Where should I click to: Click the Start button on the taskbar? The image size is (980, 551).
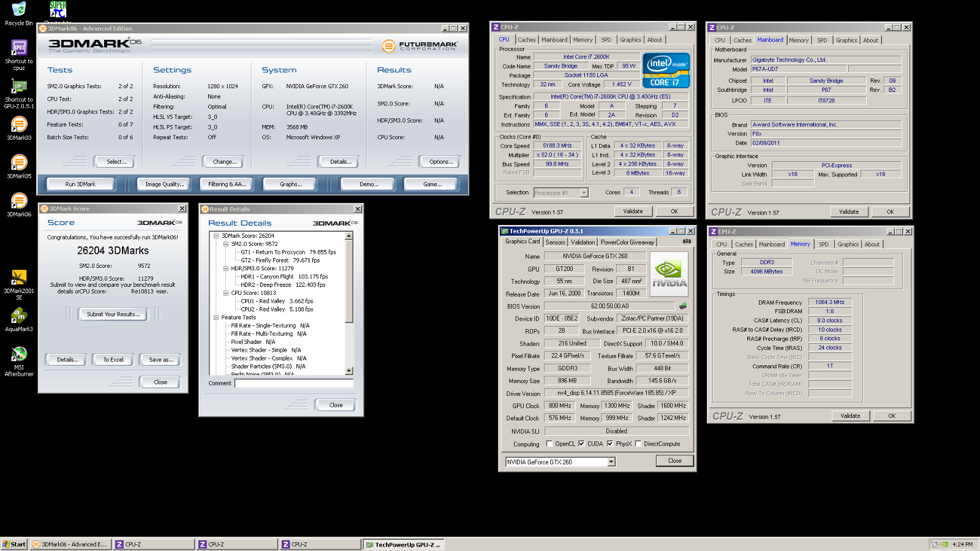[x=14, y=544]
